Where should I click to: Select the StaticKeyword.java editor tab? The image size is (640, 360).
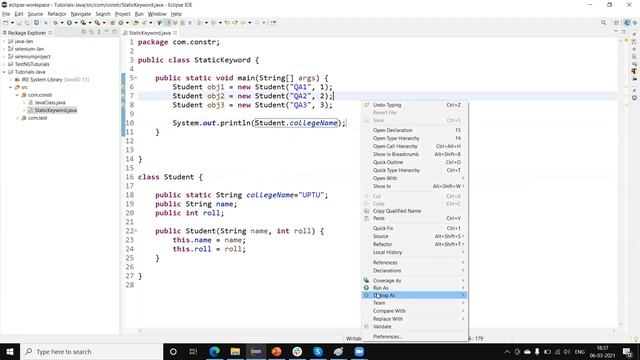149,33
